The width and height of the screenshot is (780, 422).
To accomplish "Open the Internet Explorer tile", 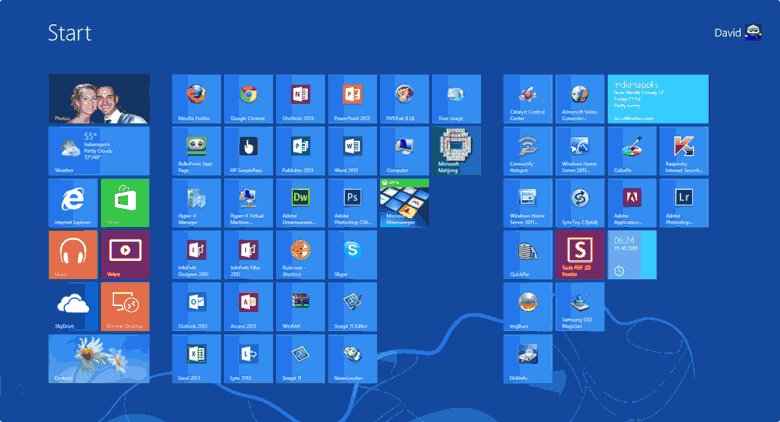I will click(x=73, y=203).
